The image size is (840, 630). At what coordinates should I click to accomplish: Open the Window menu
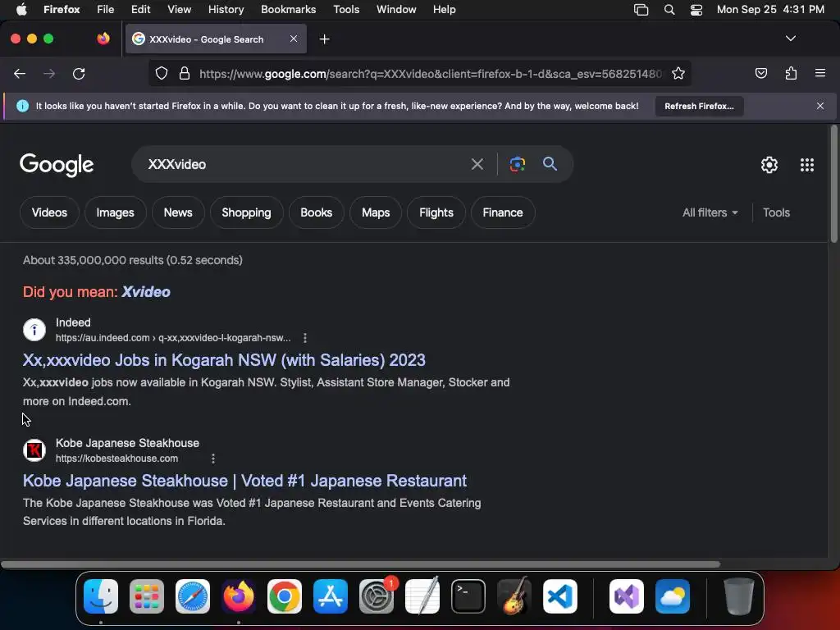[396, 10]
